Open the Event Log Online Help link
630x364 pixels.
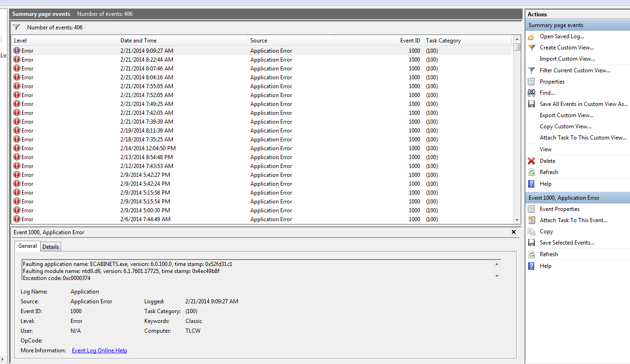(x=99, y=350)
